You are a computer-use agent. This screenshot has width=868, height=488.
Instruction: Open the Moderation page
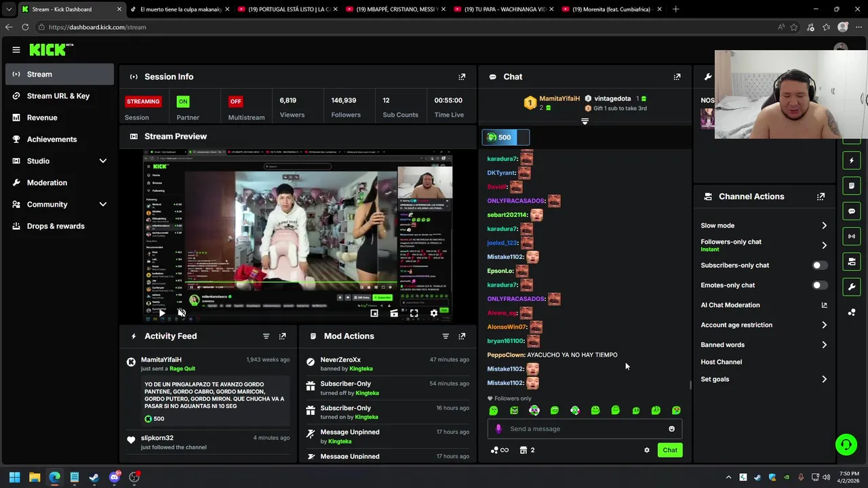(x=60, y=182)
